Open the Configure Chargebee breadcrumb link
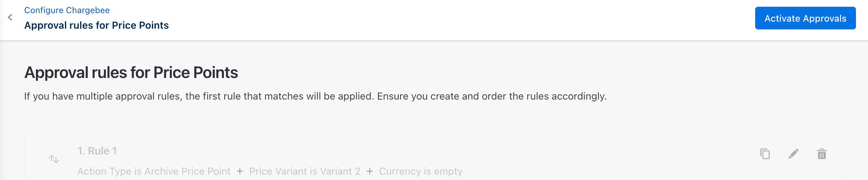The width and height of the screenshot is (868, 180). 67,10
